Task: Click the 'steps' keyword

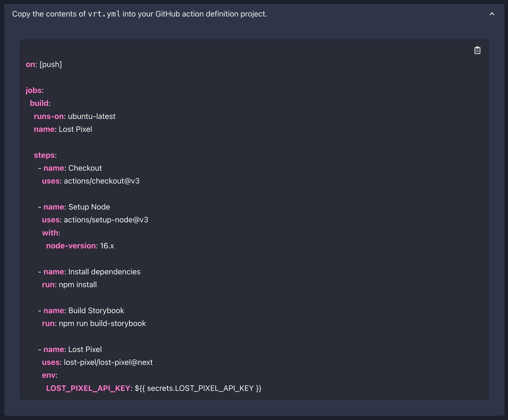Action: pos(44,155)
